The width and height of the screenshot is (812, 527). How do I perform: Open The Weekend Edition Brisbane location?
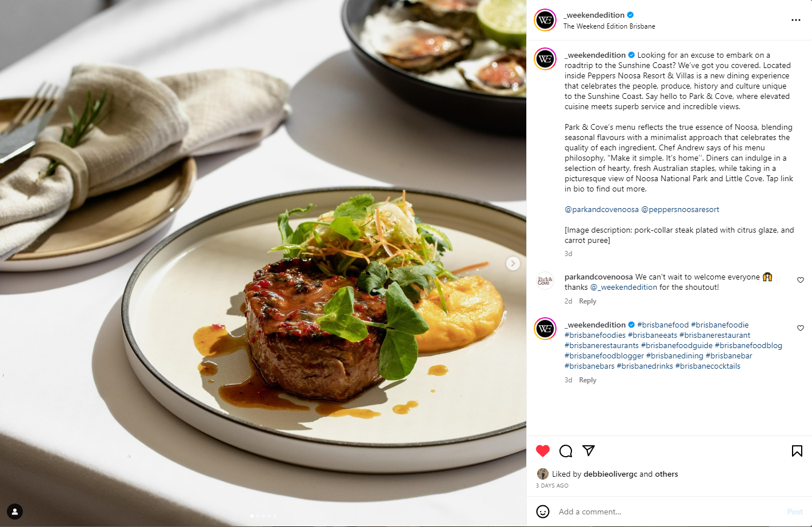(609, 26)
